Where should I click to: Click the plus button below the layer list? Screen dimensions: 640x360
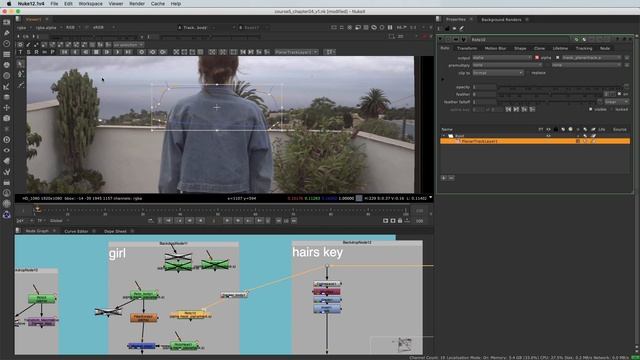[444, 178]
